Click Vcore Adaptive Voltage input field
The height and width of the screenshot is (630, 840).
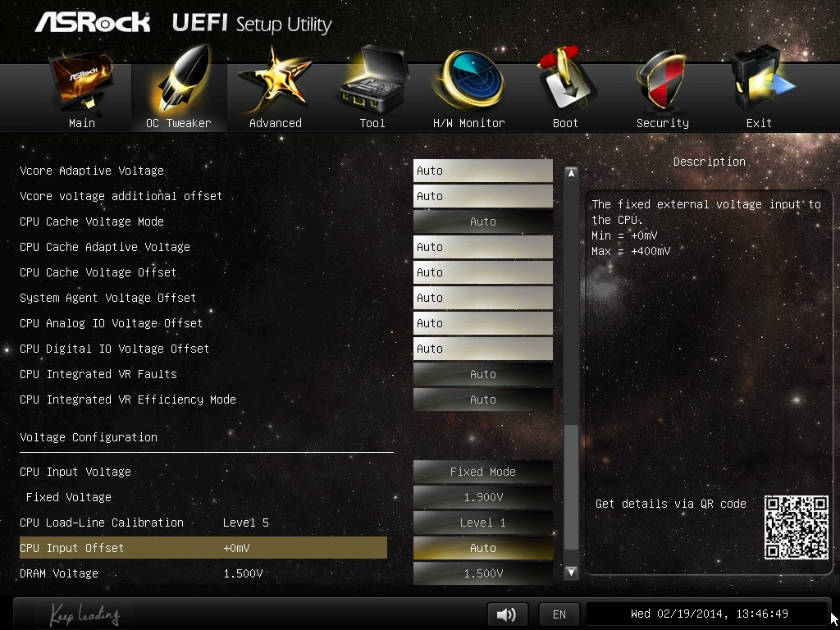click(x=482, y=171)
